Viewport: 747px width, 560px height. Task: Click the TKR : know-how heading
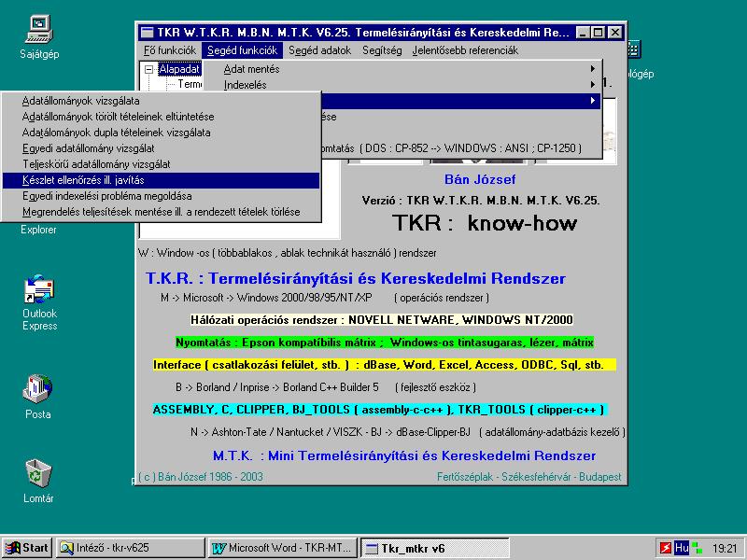(485, 223)
